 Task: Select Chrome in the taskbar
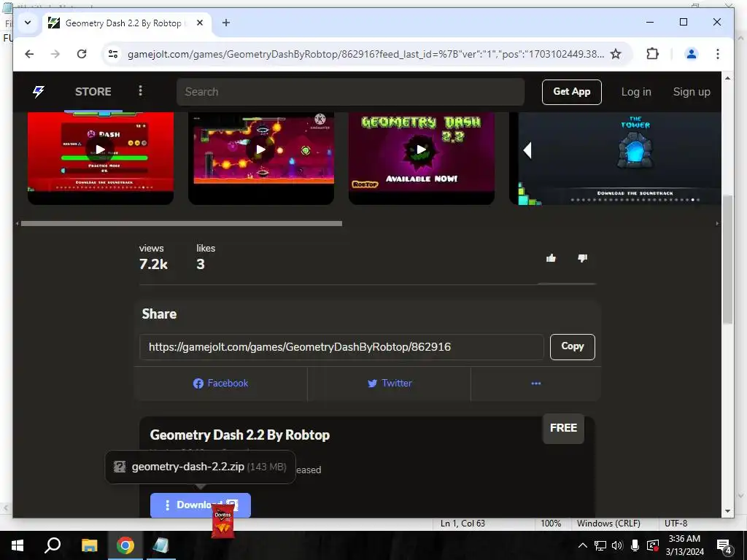125,545
